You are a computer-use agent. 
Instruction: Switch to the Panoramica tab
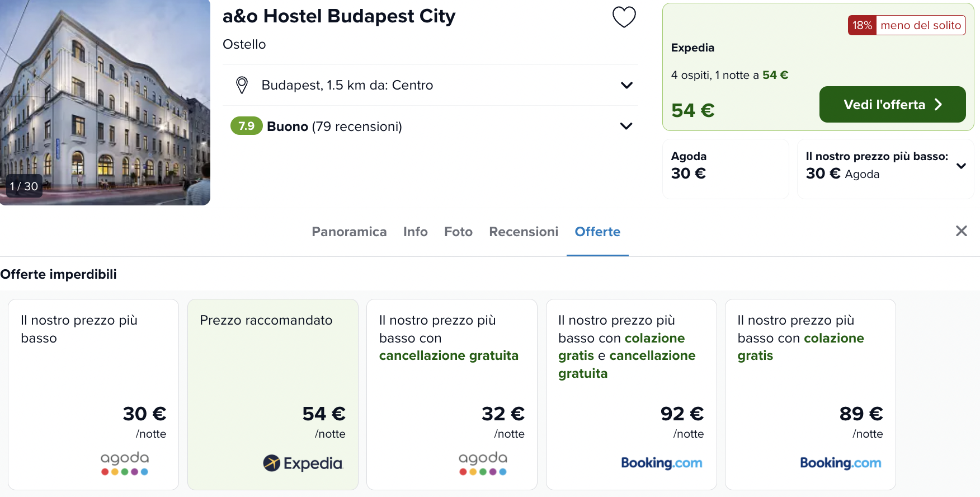tap(349, 232)
